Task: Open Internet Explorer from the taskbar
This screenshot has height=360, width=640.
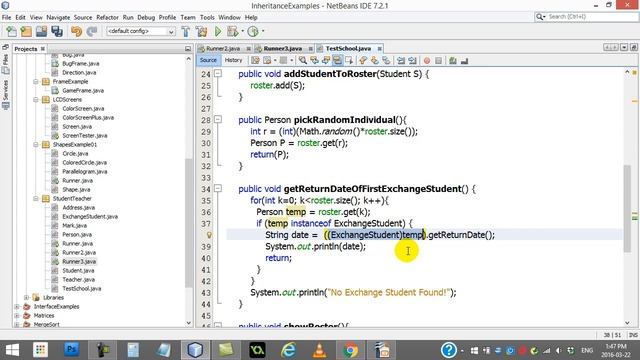Action: click(288, 350)
